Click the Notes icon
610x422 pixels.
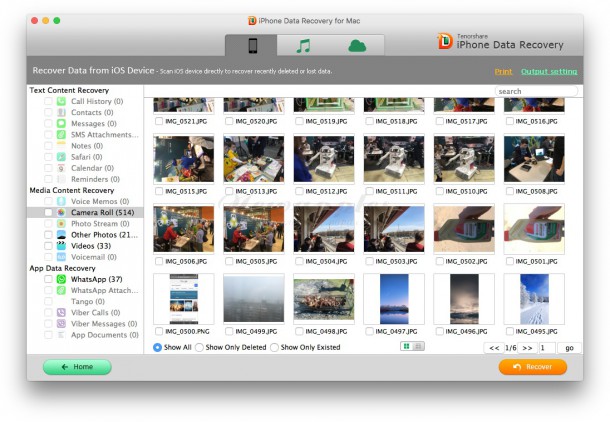61,145
